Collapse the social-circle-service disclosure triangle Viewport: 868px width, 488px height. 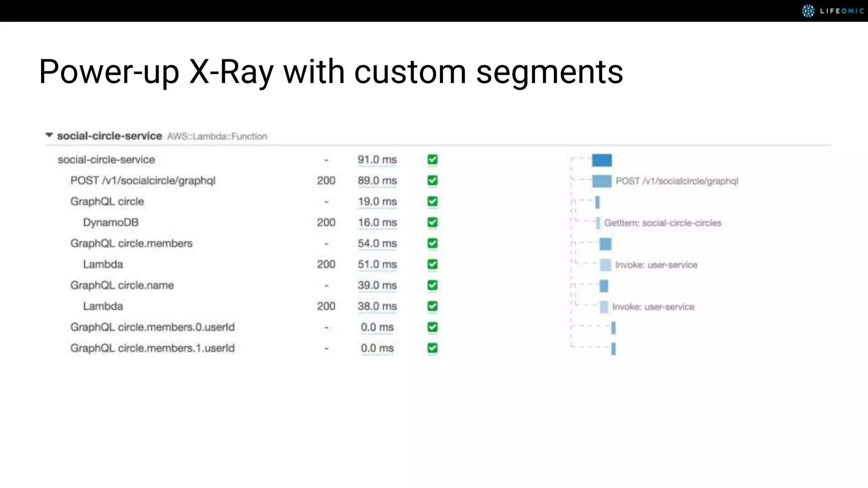point(49,136)
